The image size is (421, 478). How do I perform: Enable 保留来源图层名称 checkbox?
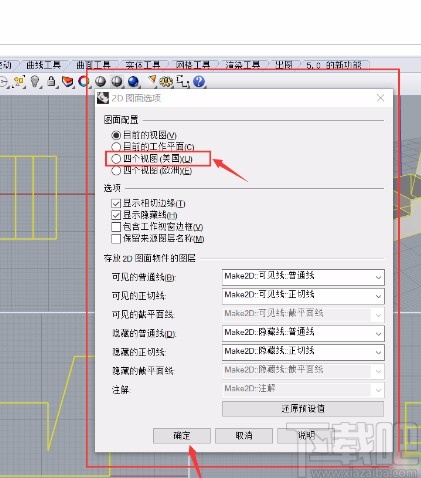116,239
